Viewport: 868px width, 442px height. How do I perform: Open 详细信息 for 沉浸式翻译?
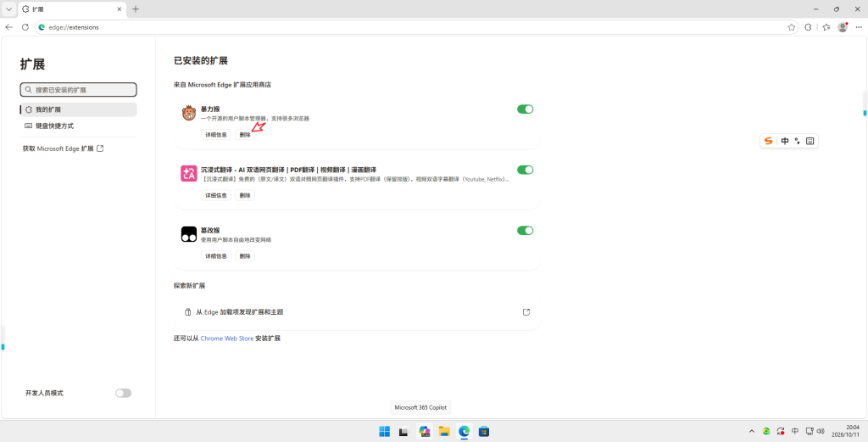tap(216, 195)
